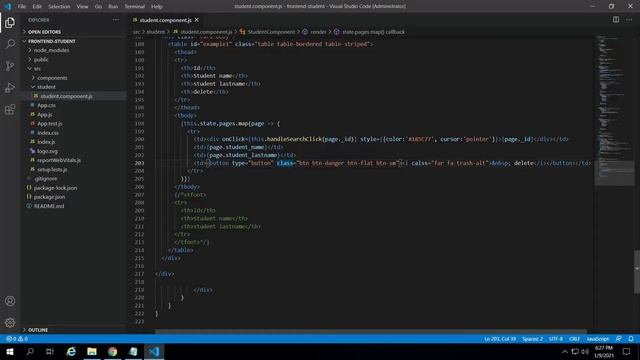Viewport: 640px width, 360px height.
Task: Select the student.component.js editor tab
Action: (x=166, y=20)
